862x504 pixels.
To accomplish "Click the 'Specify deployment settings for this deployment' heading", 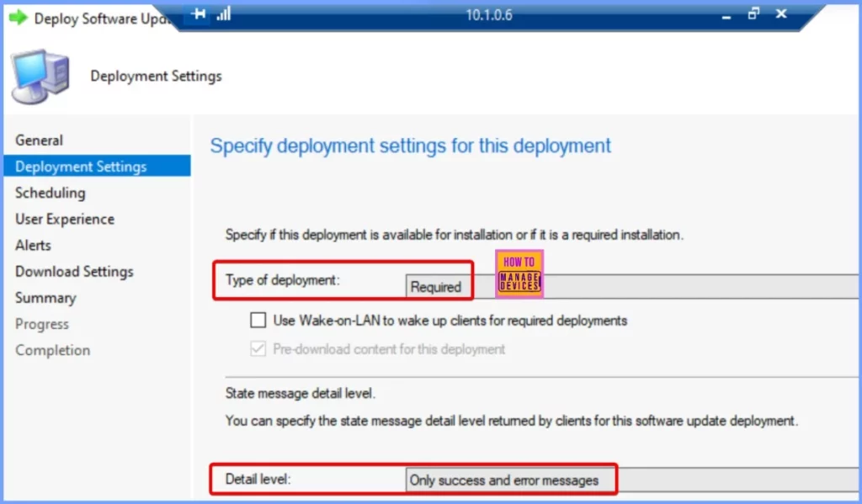I will [x=410, y=146].
